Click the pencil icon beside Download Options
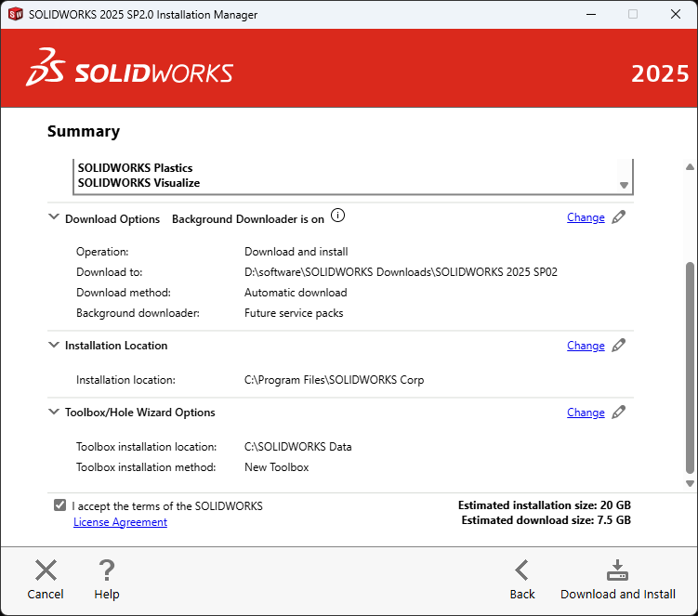698x616 pixels. pos(619,217)
